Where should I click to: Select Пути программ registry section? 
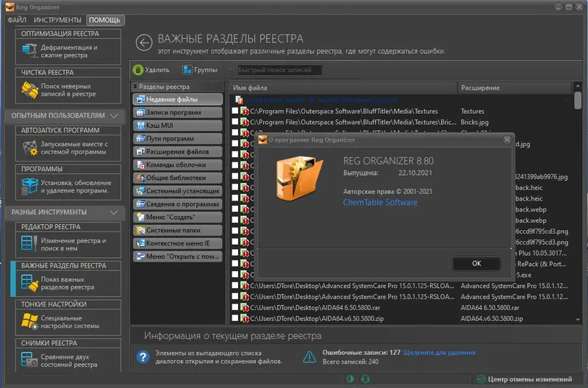click(x=177, y=139)
